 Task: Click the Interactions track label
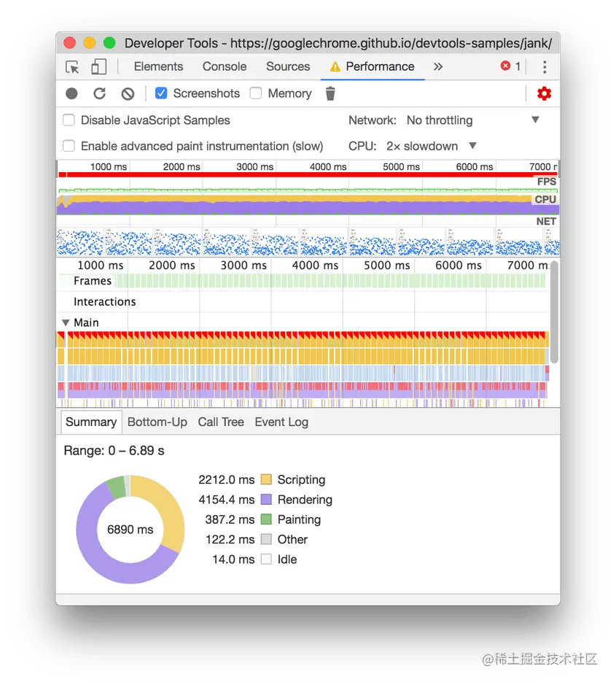(x=105, y=302)
